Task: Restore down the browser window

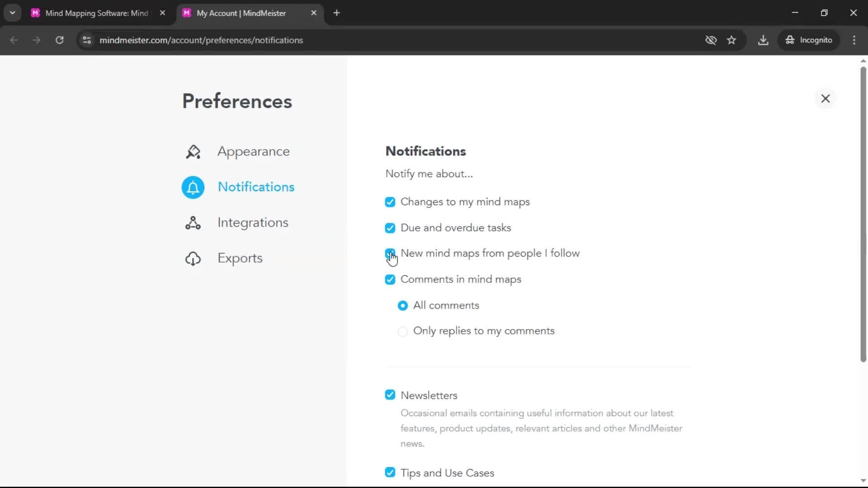Action: (824, 13)
